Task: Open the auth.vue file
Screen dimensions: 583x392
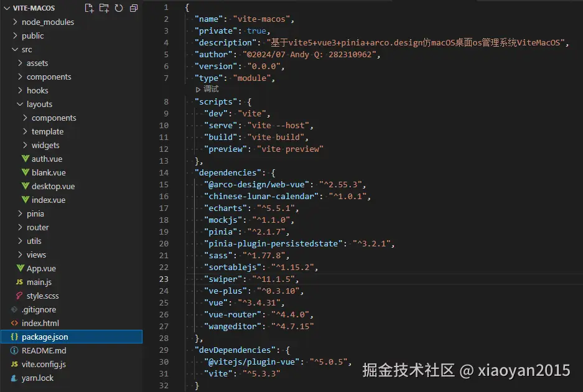Action: tap(47, 159)
